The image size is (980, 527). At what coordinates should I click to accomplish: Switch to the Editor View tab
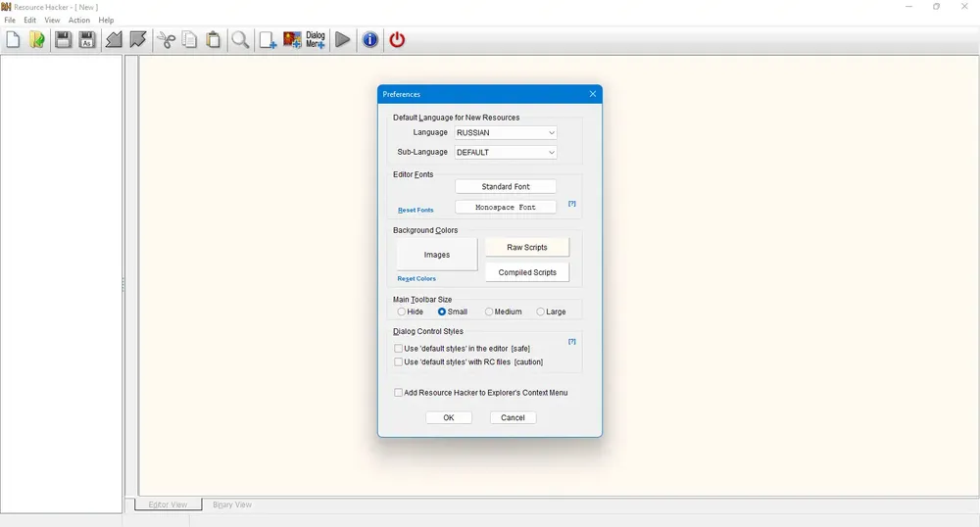[168, 504]
